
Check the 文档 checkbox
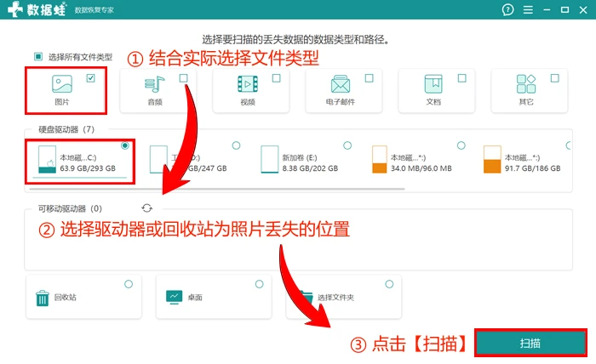pyautogui.click(x=461, y=78)
